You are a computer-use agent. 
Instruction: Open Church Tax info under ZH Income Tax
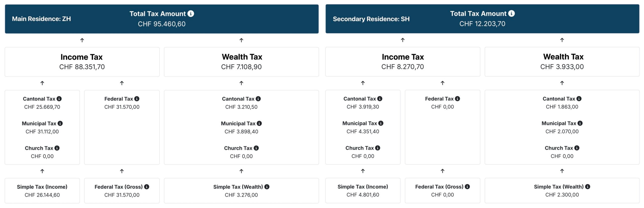point(57,148)
